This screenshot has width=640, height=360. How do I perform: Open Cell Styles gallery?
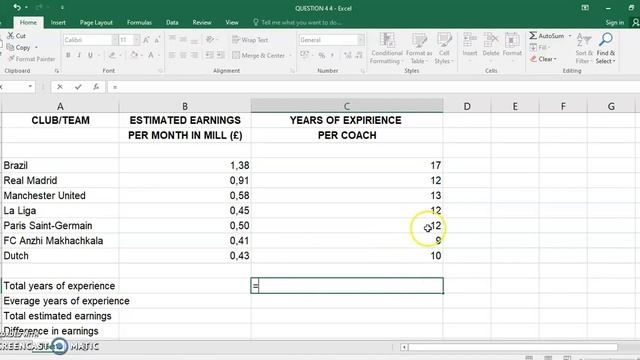(444, 48)
